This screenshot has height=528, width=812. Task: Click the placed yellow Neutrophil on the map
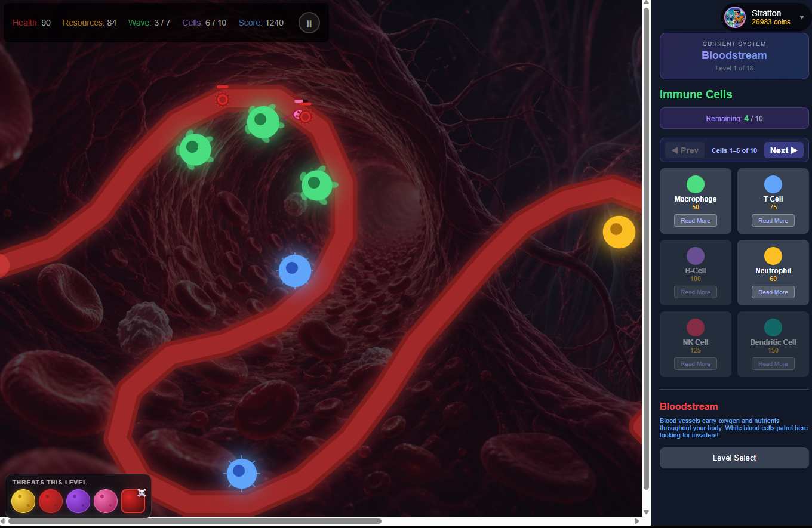click(619, 232)
